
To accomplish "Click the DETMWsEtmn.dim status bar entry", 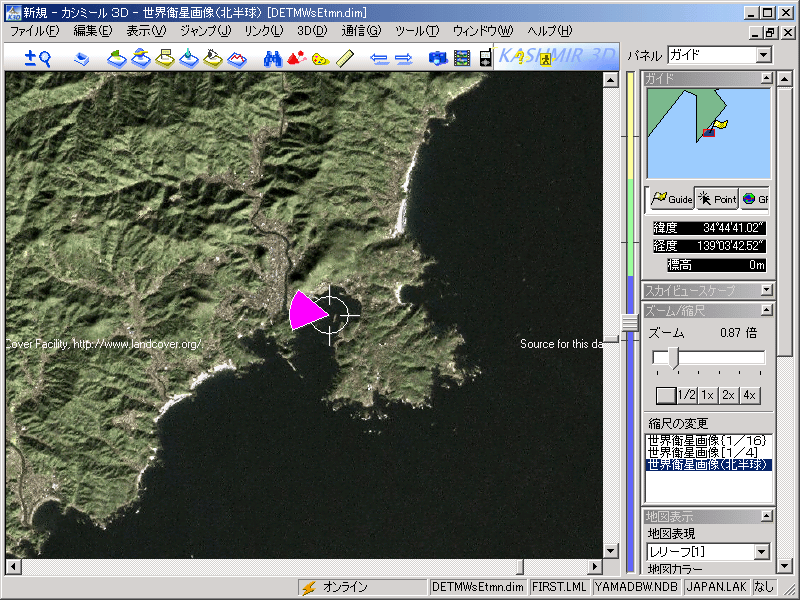I will coord(478,587).
